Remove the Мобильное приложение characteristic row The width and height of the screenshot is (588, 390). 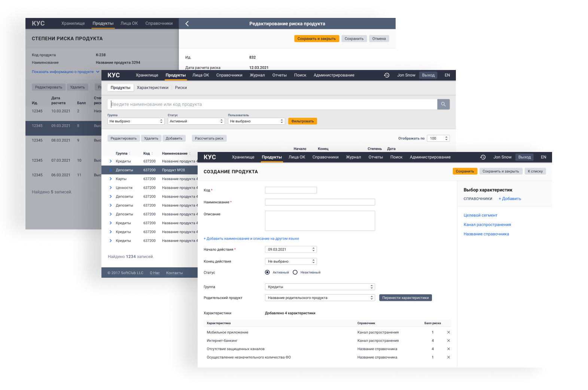(x=448, y=332)
